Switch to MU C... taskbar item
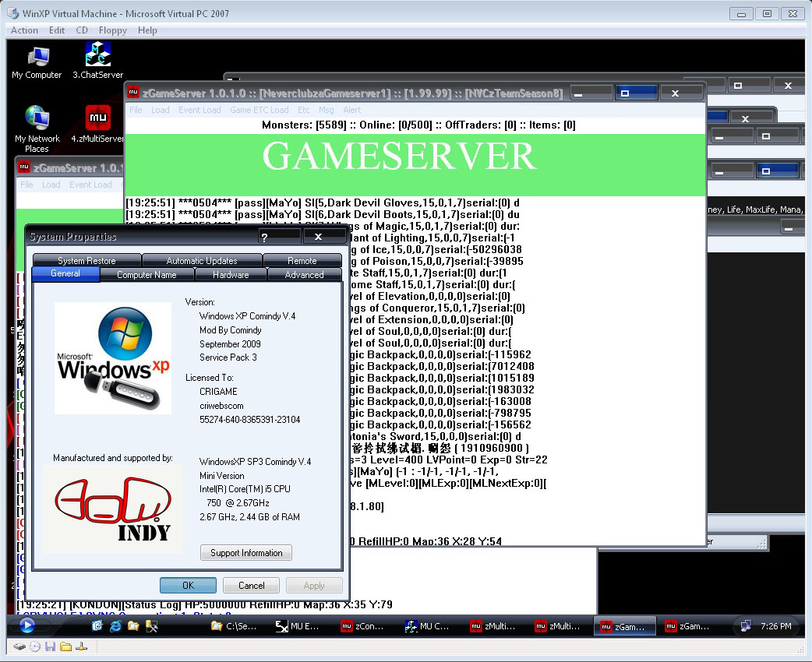812x662 pixels. [x=429, y=626]
